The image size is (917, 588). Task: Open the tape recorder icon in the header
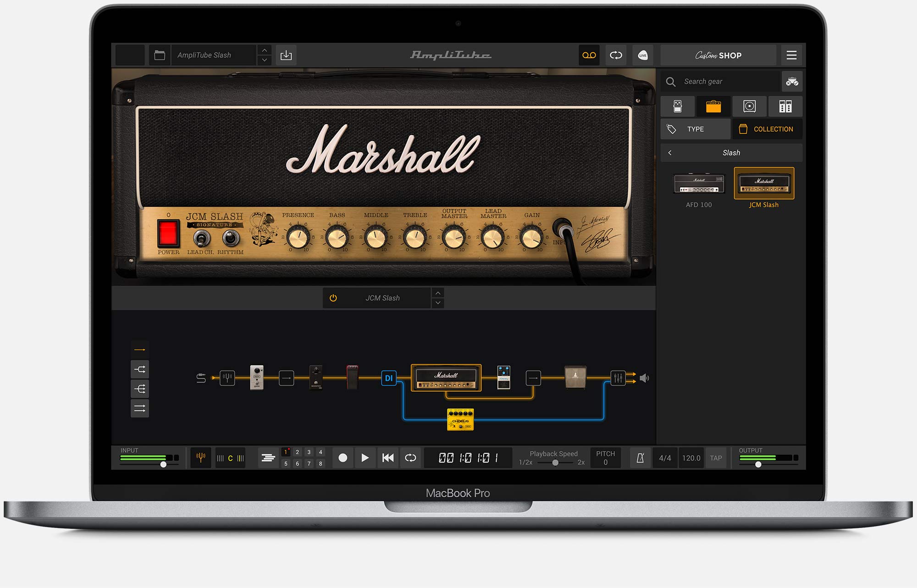[x=589, y=55]
